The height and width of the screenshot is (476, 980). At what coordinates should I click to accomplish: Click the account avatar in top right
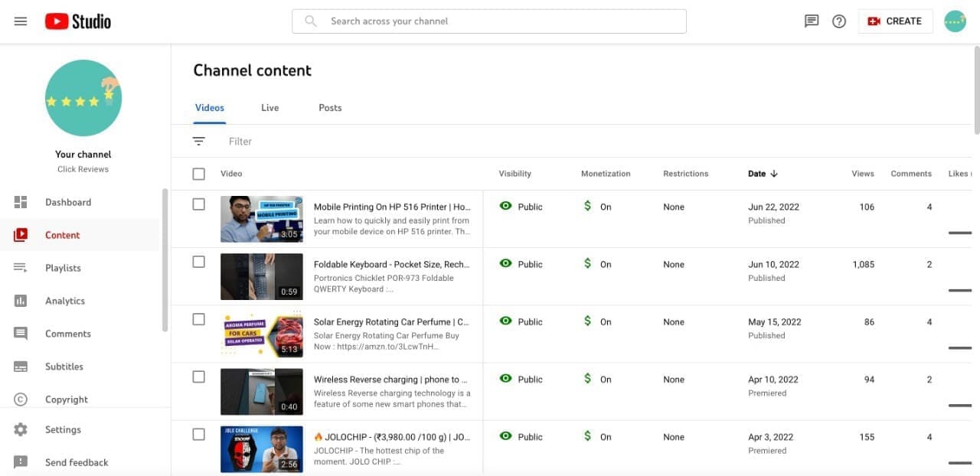pyautogui.click(x=955, y=21)
